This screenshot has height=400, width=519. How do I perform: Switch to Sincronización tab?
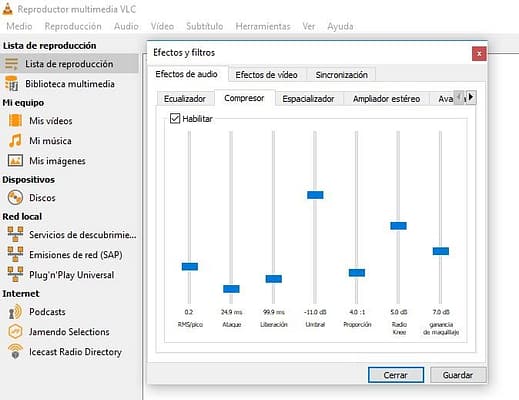click(x=342, y=75)
